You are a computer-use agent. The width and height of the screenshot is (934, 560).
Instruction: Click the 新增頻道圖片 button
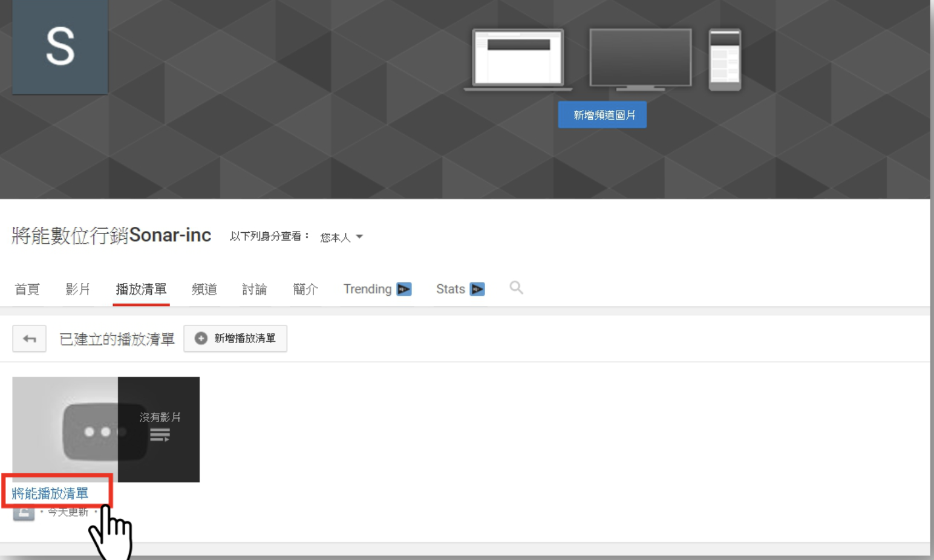(603, 115)
